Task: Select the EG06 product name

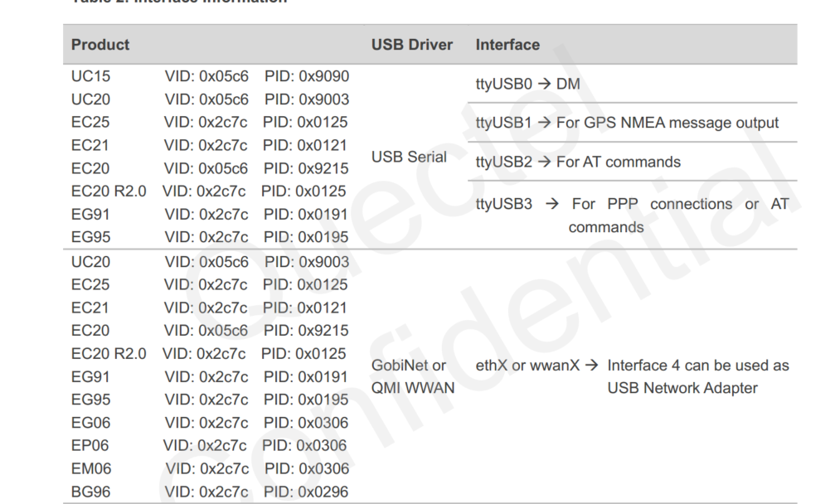Action: [x=91, y=423]
